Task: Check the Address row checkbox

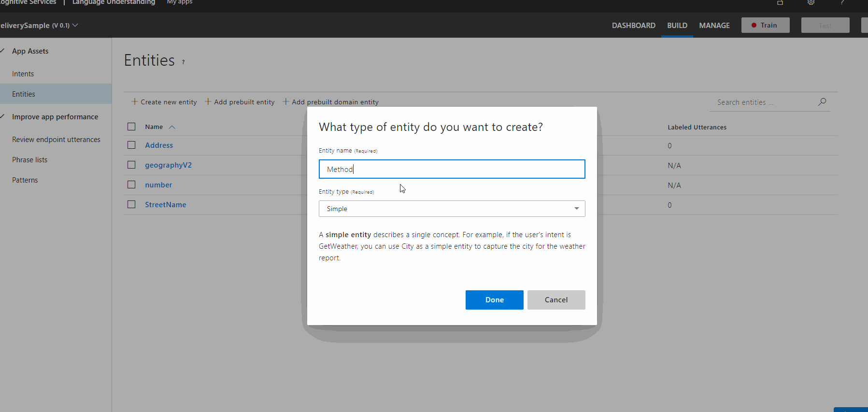Action: 131,145
